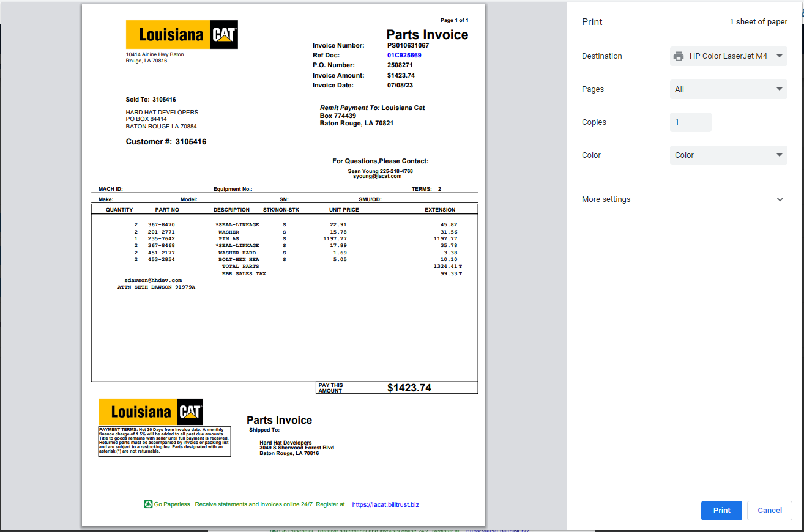Click the EXTENSION column header

point(440,210)
